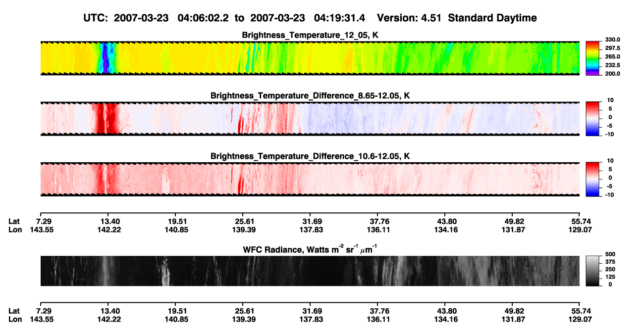Click the 'Lon' label on the axis under the 10.6-12.05 panel
This screenshot has height=330, width=644.
tap(15, 230)
